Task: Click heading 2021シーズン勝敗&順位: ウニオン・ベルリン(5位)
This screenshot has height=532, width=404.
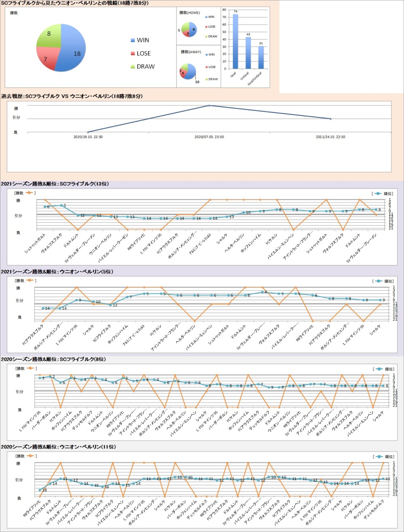Action: pyautogui.click(x=57, y=271)
